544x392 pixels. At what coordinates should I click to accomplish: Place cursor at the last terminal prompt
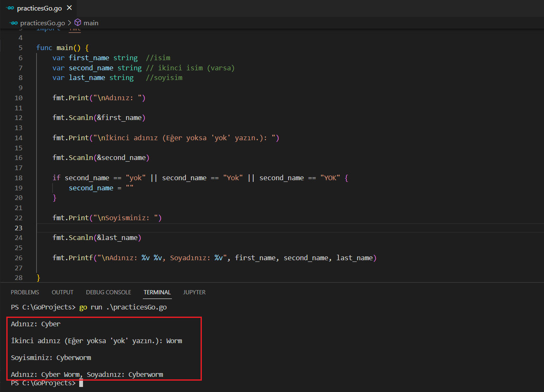tap(81, 383)
